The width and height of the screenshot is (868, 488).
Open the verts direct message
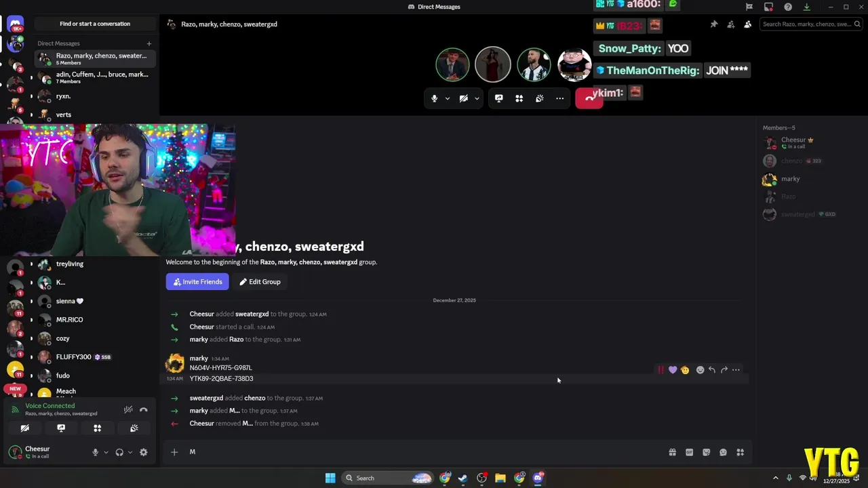[x=95, y=115]
